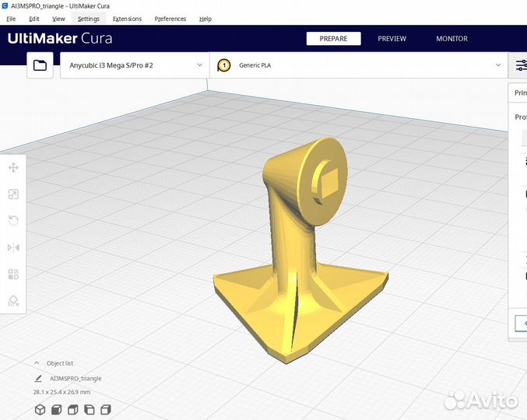Screen dimensions: 527x420
Task: Select the Rotate tool
Action: click(13, 221)
